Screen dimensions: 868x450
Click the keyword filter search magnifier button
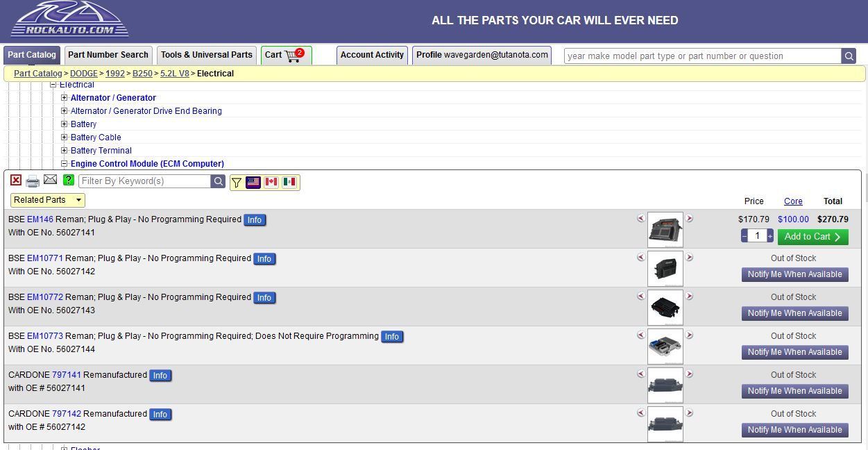click(x=218, y=181)
